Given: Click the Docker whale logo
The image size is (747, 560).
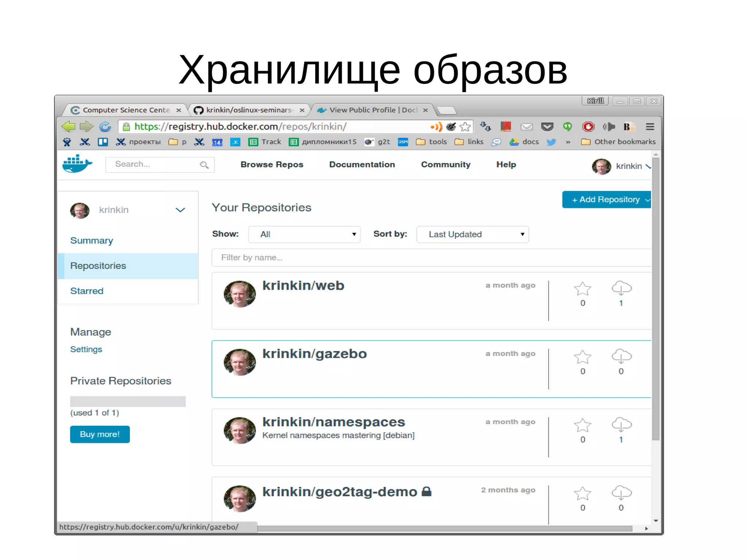Looking at the screenshot, I should (x=77, y=163).
